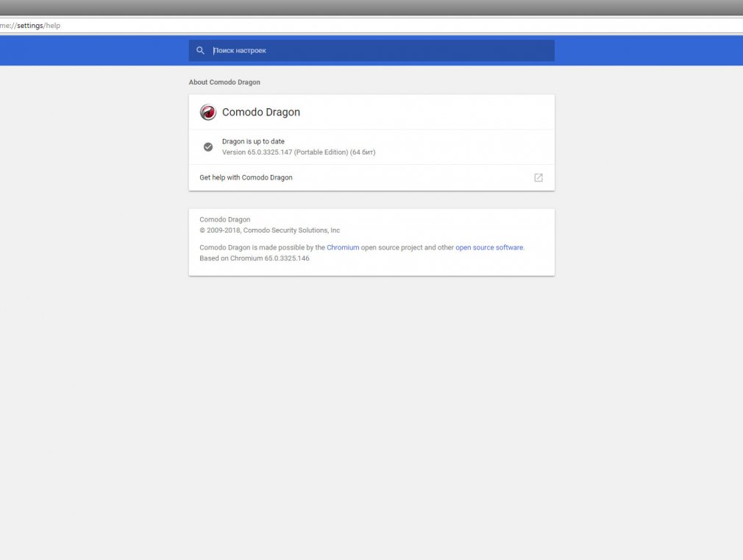The width and height of the screenshot is (743, 560).
Task: Click the search magnifier icon
Action: pos(200,50)
